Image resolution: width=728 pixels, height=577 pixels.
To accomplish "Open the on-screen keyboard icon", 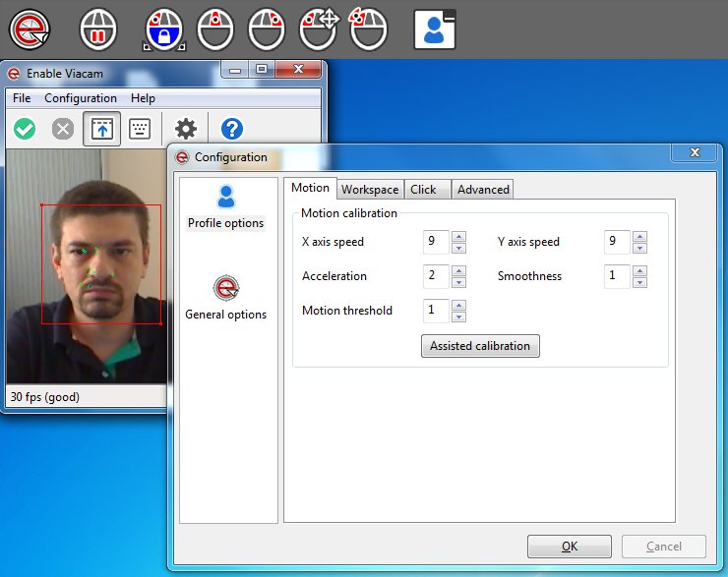I will (x=140, y=129).
